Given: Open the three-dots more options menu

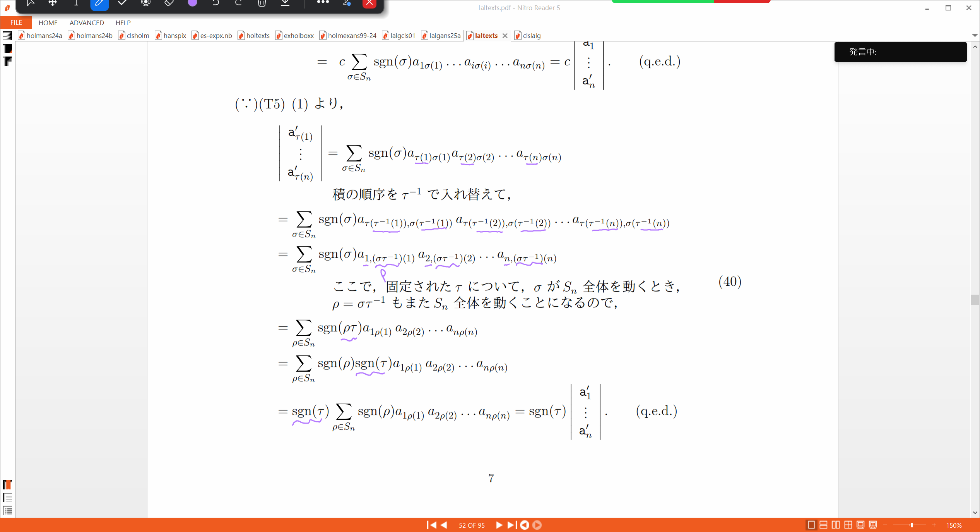Looking at the screenshot, I should (323, 2).
